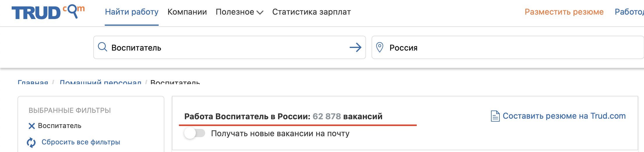
Task: Click the TRUD.com logo
Action: (x=48, y=12)
